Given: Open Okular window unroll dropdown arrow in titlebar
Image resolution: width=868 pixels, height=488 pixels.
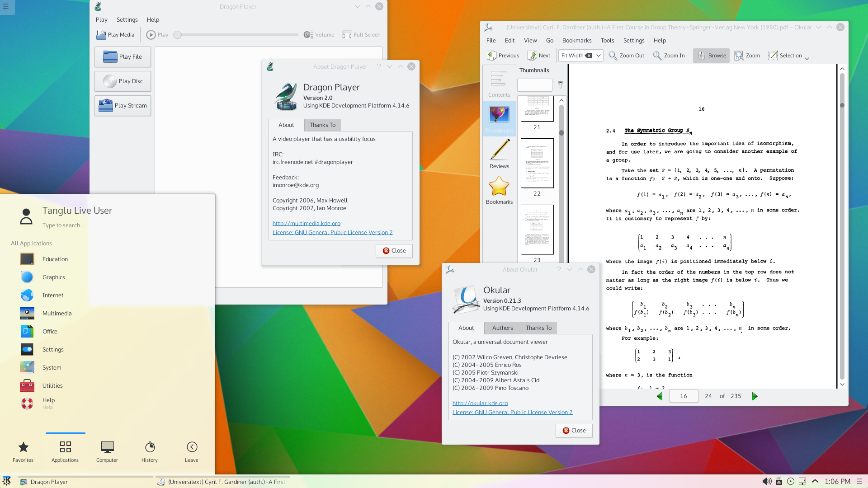Looking at the screenshot, I should click(819, 28).
